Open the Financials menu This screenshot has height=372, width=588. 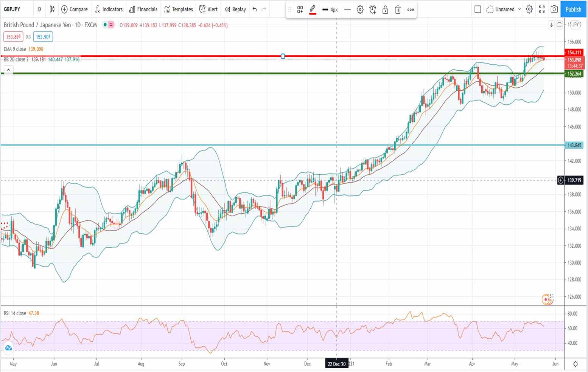coord(143,9)
